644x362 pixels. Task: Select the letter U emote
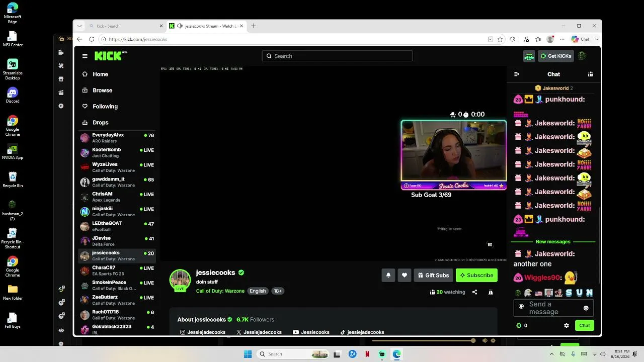(579, 293)
